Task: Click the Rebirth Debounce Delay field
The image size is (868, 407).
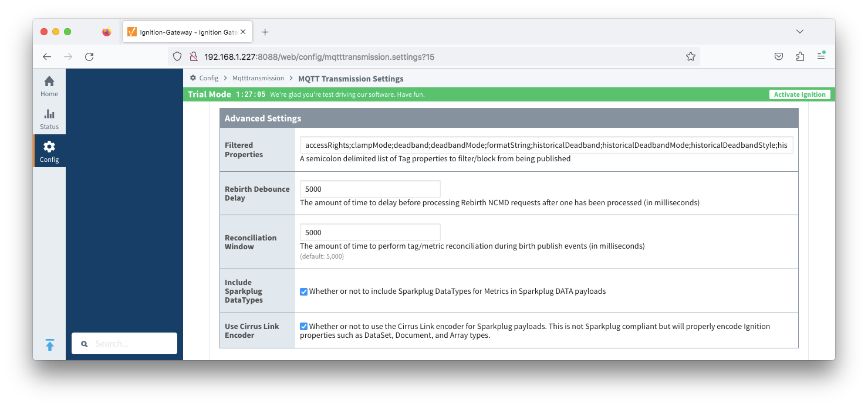Action: pyautogui.click(x=370, y=189)
